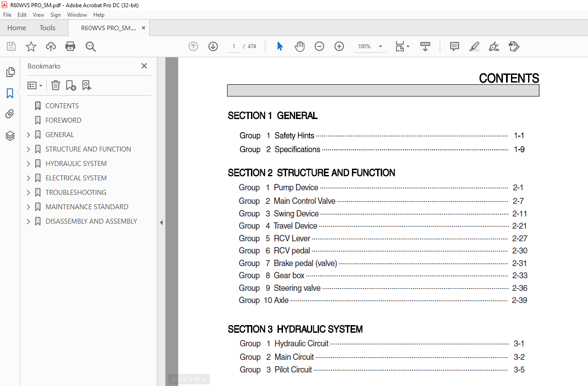This screenshot has height=386, width=588.
Task: Select the FOREWORD bookmark
Action: [x=64, y=120]
